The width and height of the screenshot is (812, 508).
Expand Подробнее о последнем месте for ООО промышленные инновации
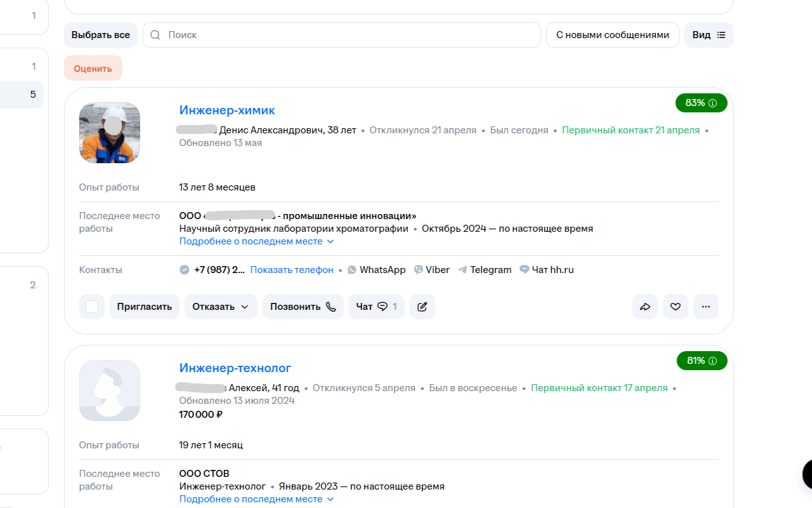(x=256, y=241)
